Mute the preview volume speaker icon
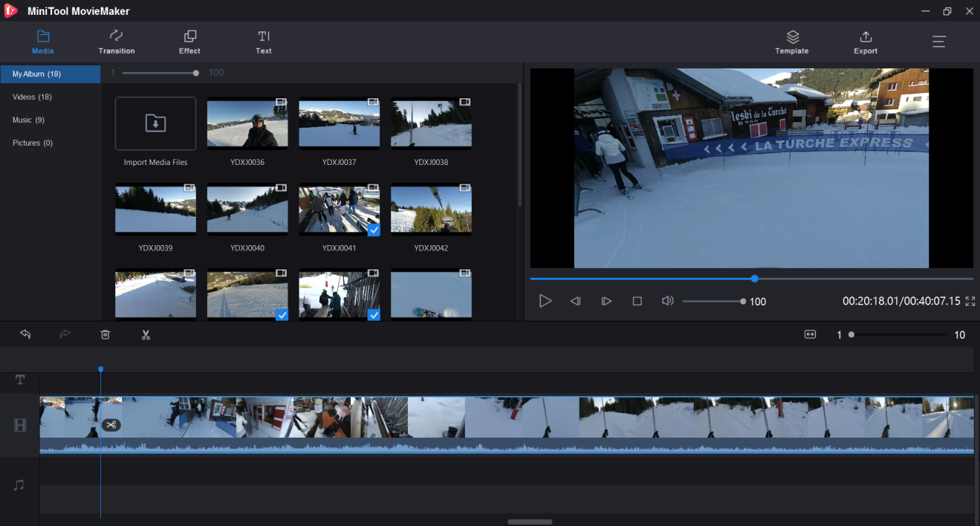The height and width of the screenshot is (526, 980). [x=667, y=301]
